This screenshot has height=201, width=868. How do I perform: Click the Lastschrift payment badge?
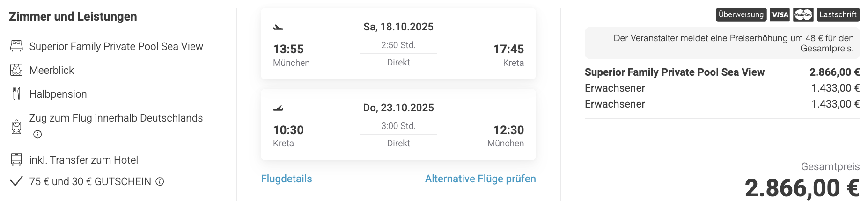[838, 15]
